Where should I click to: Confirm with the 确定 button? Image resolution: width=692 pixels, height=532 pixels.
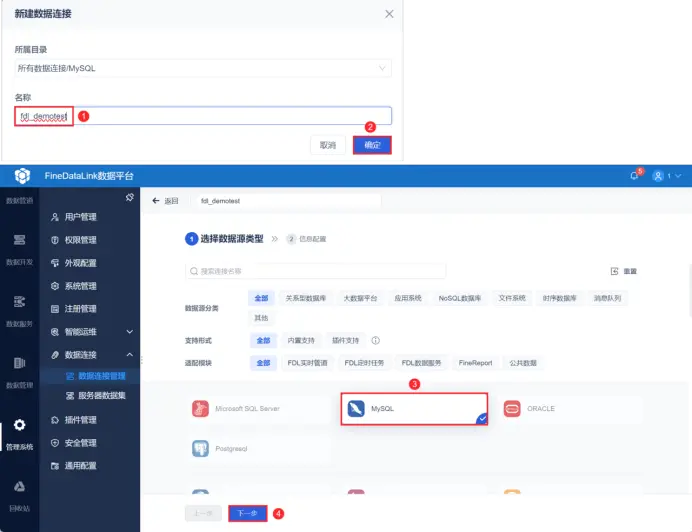[x=372, y=145]
